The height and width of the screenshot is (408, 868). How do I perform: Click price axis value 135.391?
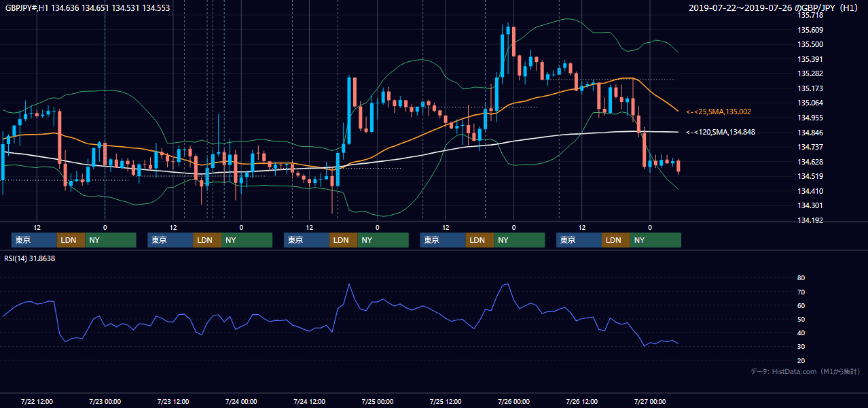point(810,59)
